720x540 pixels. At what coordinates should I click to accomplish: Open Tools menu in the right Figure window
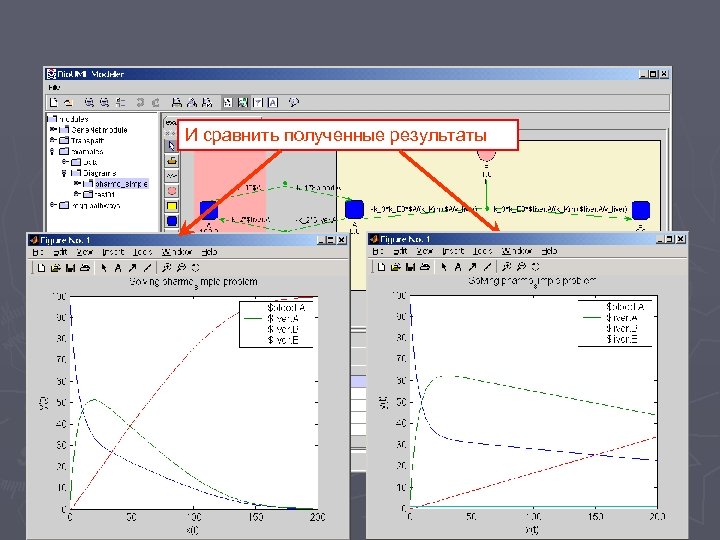click(482, 251)
